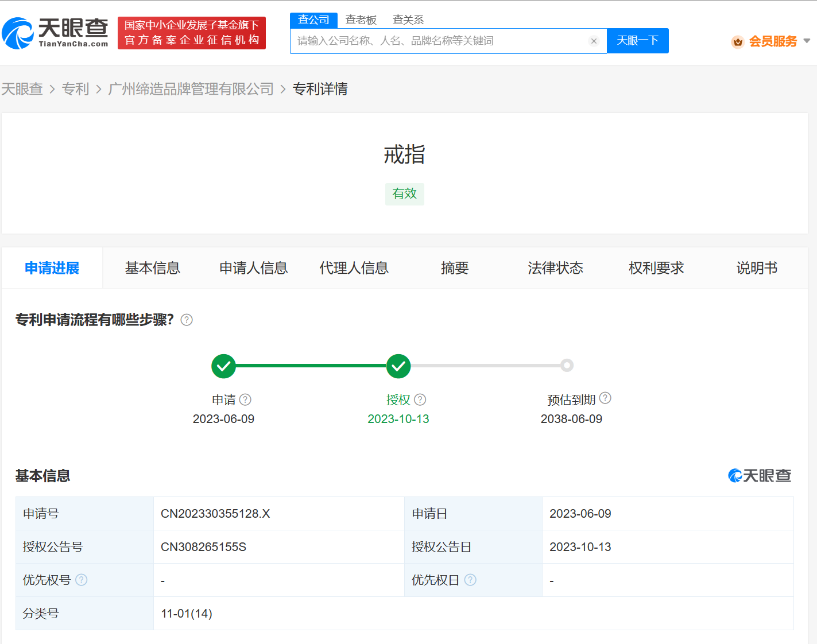This screenshot has width=817, height=644.
Task: Click the estimated expiry date 2038-06-09
Action: click(x=571, y=419)
